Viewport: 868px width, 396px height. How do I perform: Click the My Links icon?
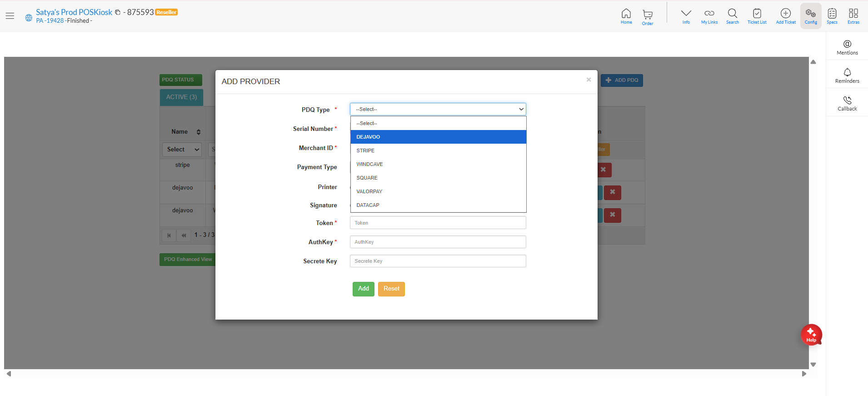pyautogui.click(x=709, y=15)
